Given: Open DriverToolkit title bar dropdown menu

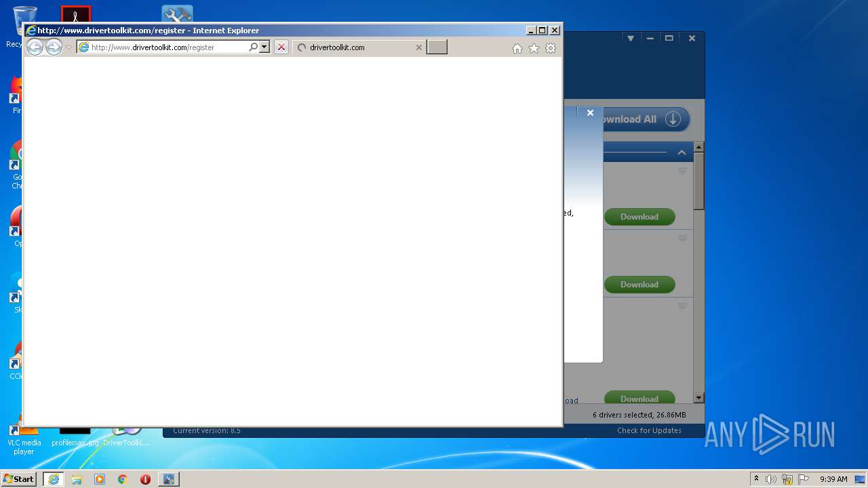Looking at the screenshot, I should tap(631, 39).
